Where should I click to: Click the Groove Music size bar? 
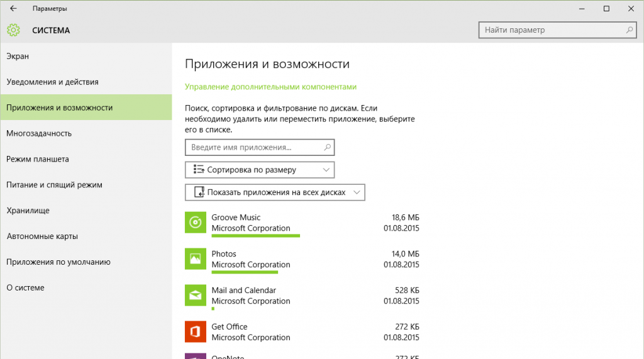[x=256, y=236]
